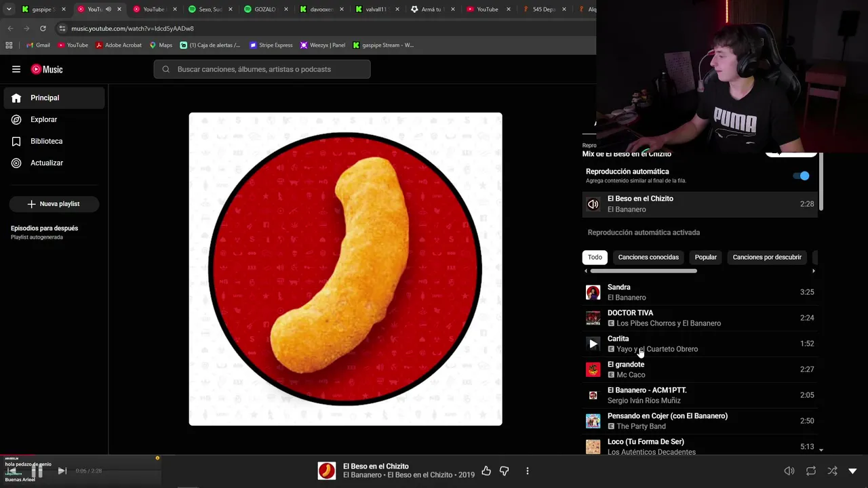The width and height of the screenshot is (868, 488).
Task: Open artist The Party Band link
Action: (x=641, y=426)
